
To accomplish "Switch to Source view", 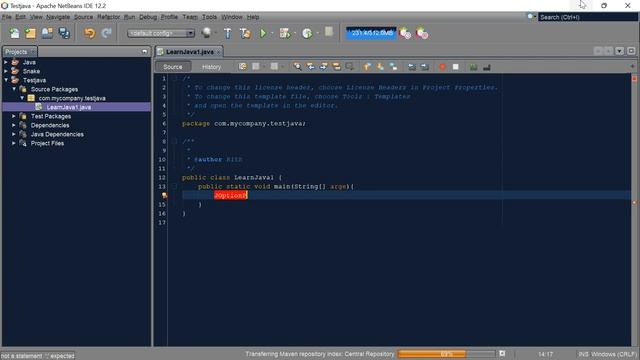I will [x=173, y=67].
